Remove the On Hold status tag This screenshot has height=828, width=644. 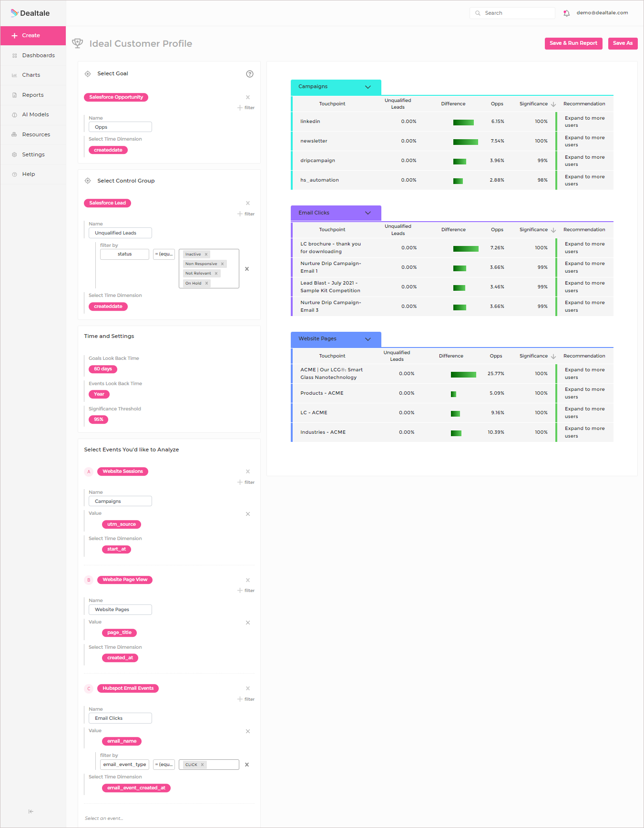click(x=206, y=283)
